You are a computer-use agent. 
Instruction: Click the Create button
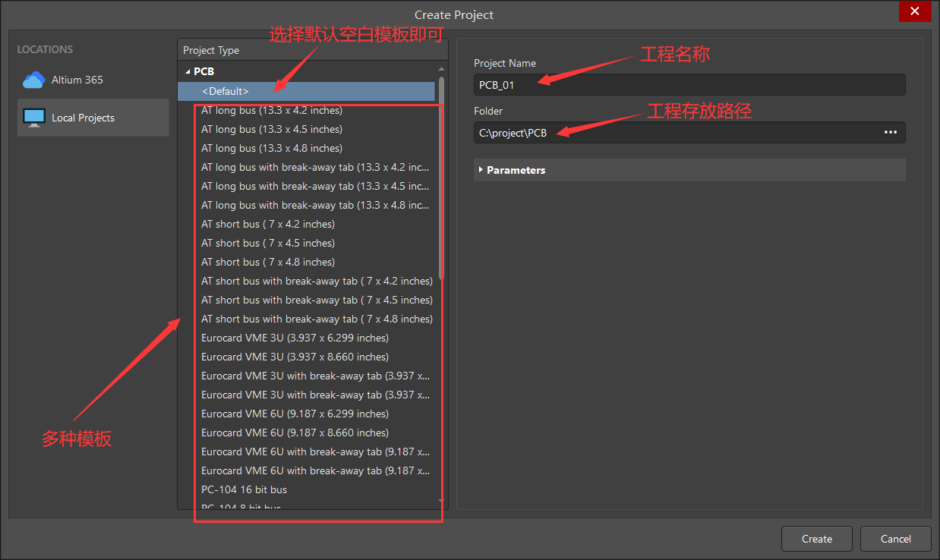817,539
